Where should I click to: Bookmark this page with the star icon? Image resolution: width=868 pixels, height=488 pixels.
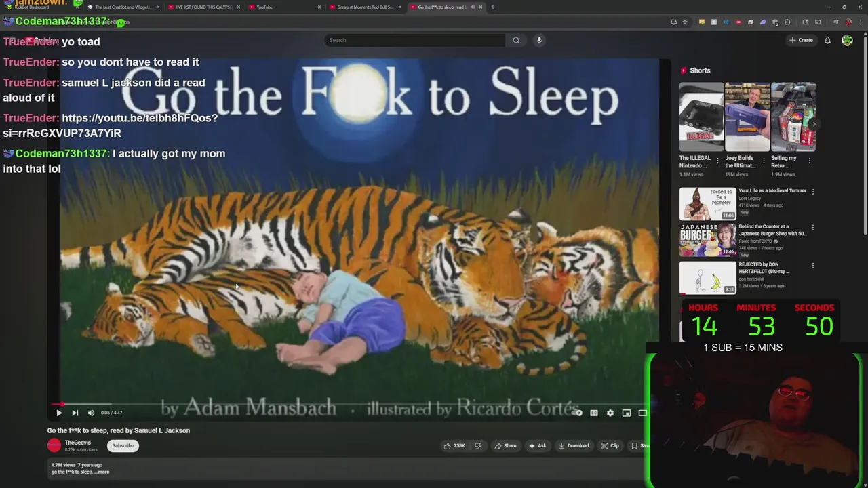pos(685,22)
